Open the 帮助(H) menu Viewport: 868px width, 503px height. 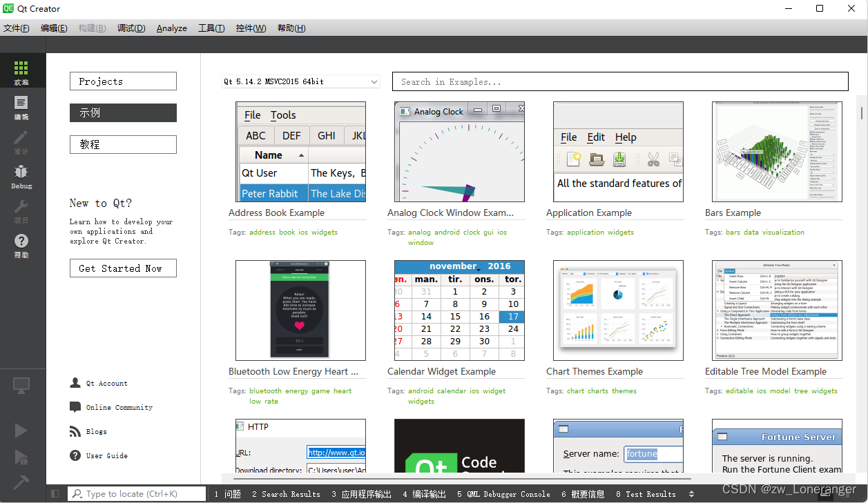coord(291,28)
